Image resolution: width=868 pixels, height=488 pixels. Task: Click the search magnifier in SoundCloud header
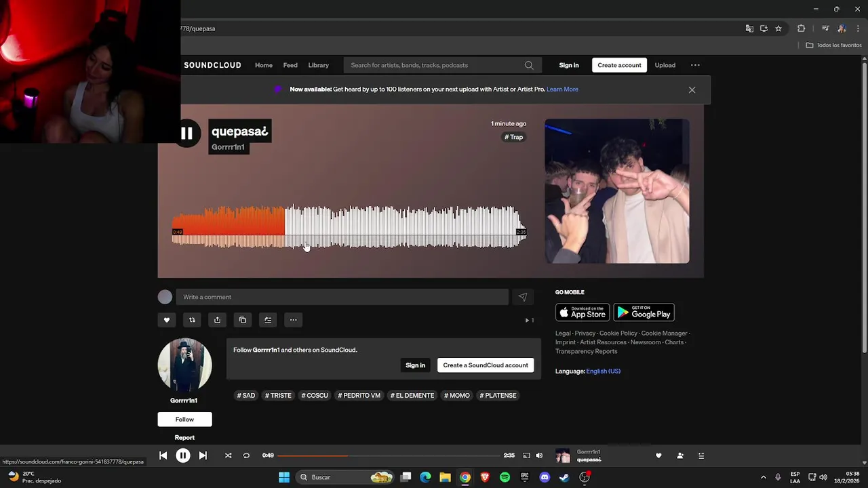pyautogui.click(x=529, y=65)
